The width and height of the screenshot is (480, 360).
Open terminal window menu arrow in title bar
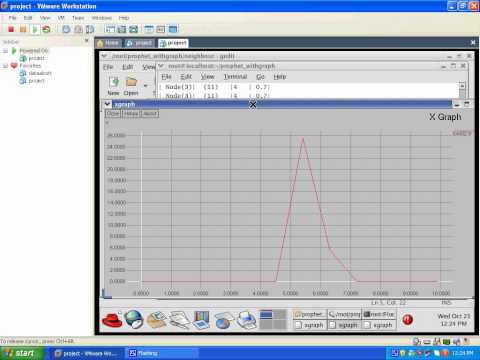160,66
